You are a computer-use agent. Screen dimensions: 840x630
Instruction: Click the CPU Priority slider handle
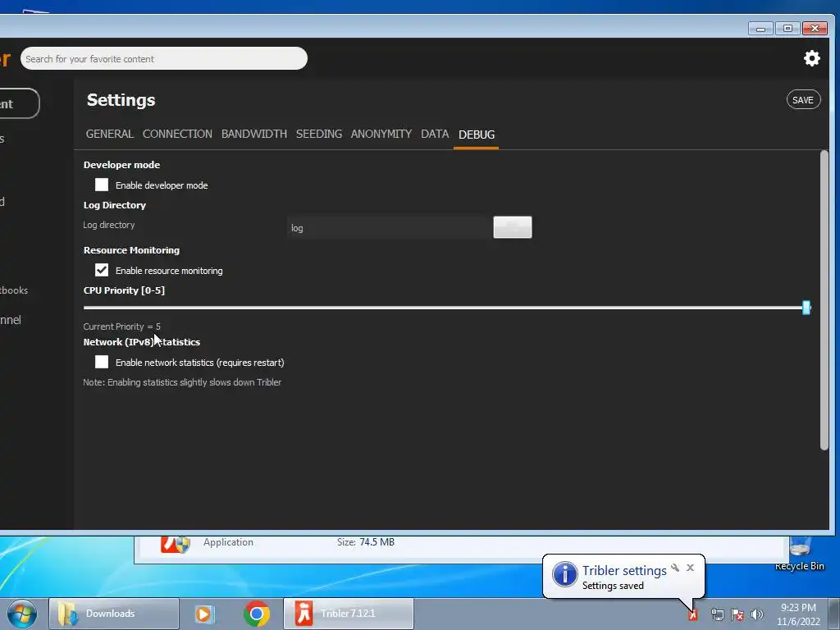(x=806, y=308)
